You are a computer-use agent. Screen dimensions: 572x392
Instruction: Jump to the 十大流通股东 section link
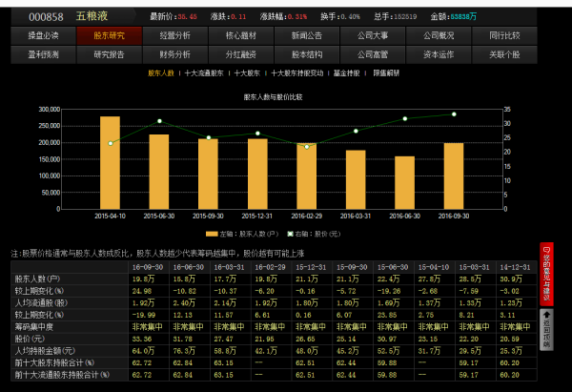click(x=204, y=73)
